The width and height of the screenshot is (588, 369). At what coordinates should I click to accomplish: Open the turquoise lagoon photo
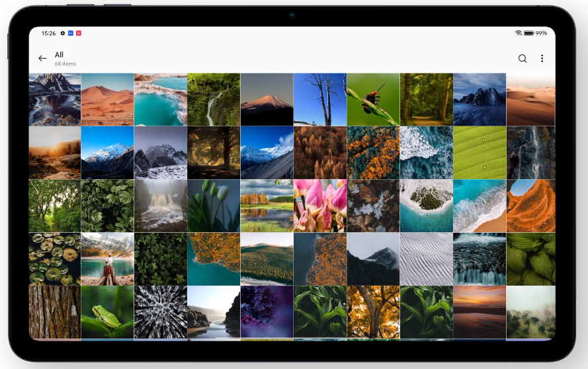[x=161, y=99]
